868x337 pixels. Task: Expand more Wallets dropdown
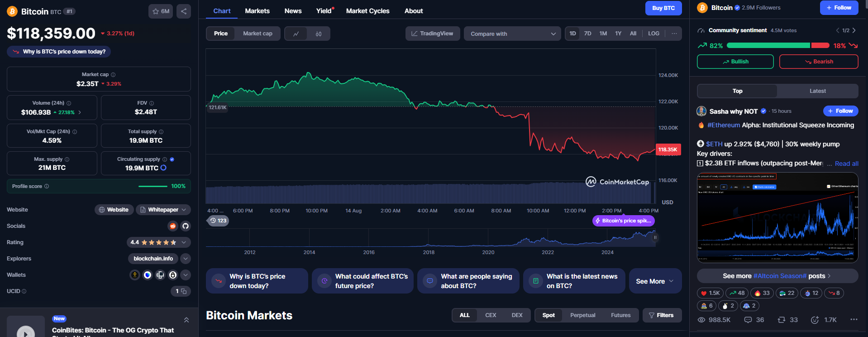(186, 275)
